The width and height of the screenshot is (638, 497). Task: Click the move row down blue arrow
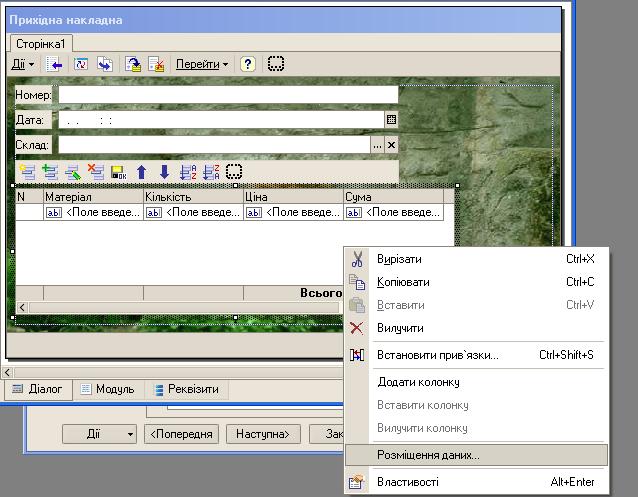pyautogui.click(x=164, y=172)
